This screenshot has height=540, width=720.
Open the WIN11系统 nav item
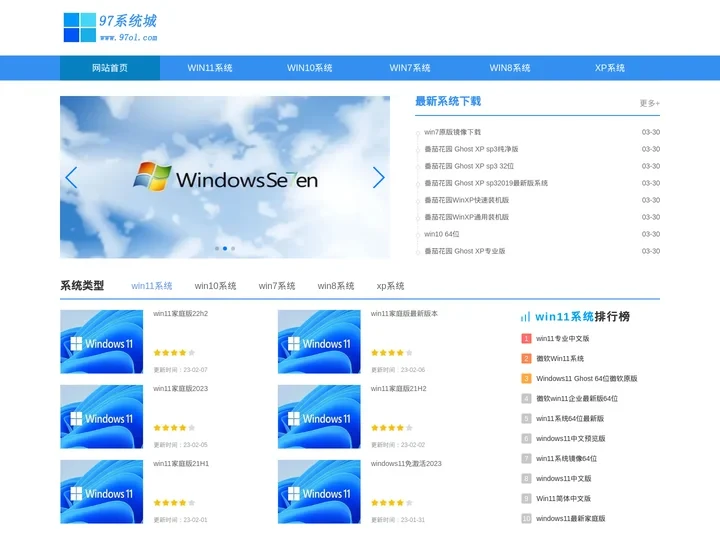(210, 68)
